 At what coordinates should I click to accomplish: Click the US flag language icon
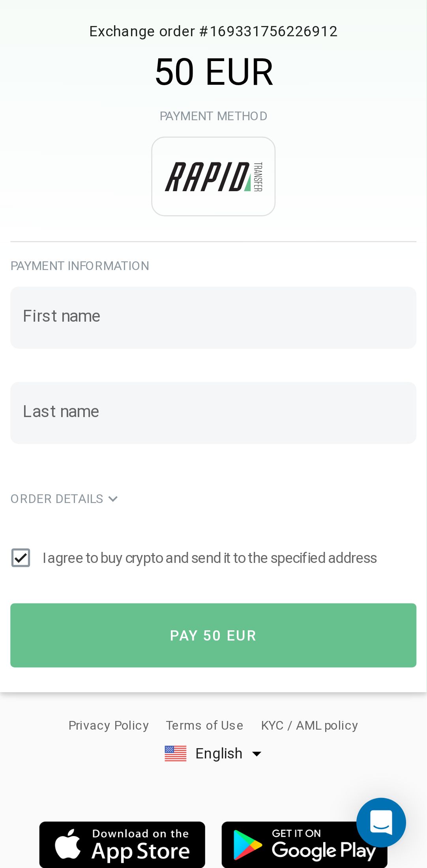[x=176, y=754]
